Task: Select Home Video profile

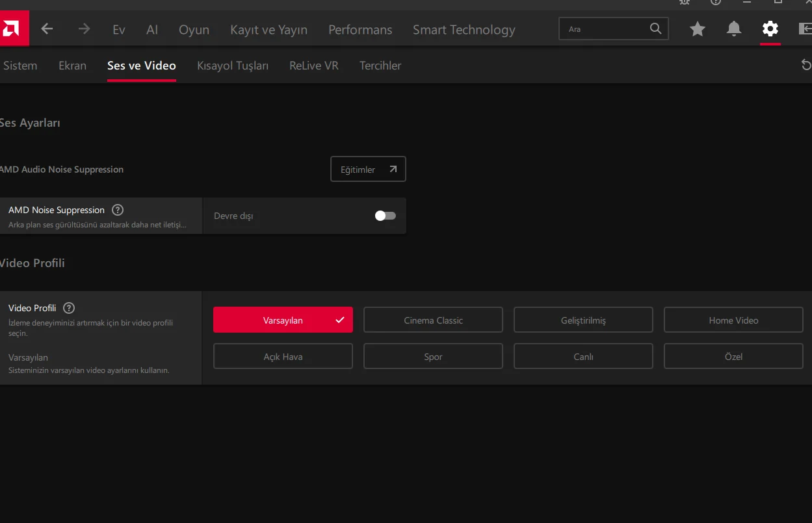Action: coord(733,320)
